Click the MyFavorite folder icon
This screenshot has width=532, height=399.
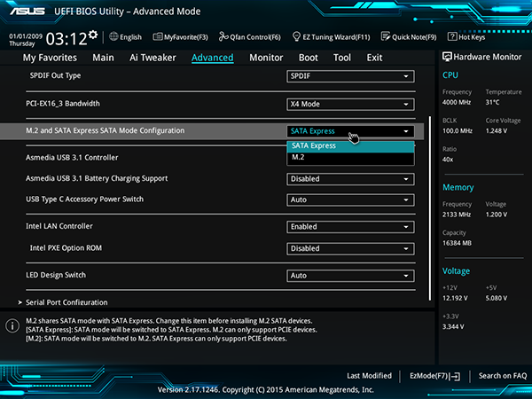[x=158, y=36]
